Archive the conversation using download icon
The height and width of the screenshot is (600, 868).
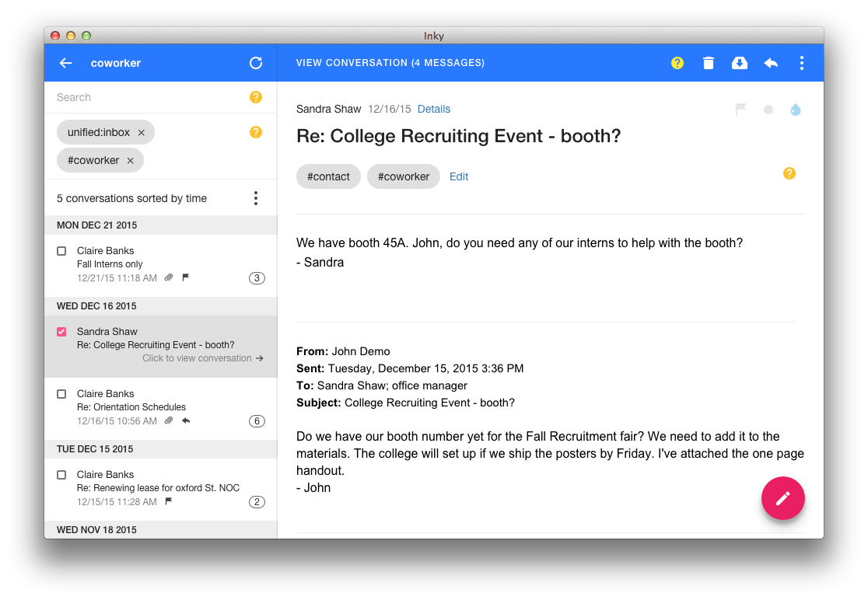(740, 63)
